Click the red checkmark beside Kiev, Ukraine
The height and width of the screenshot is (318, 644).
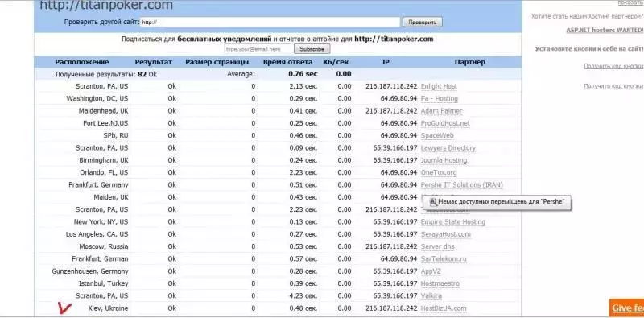(64, 308)
